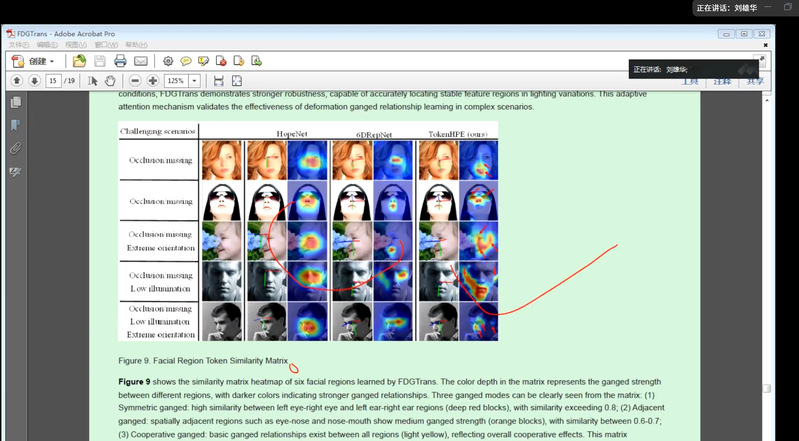
Task: Add a sticky note comment
Action: point(186,61)
